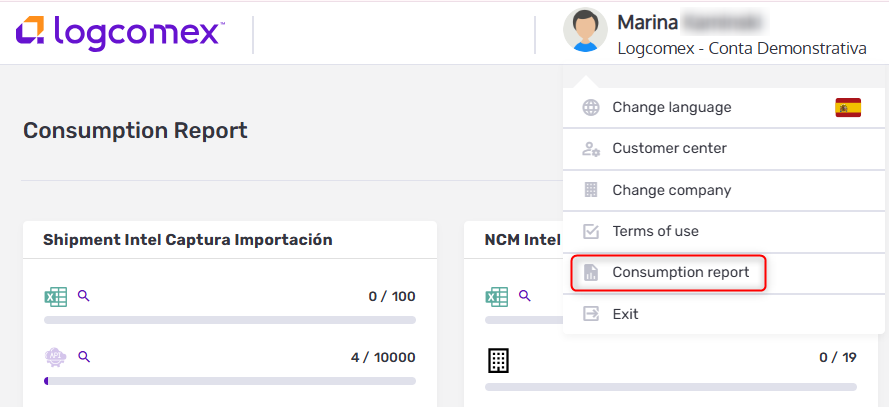The height and width of the screenshot is (407, 889).
Task: Click the Consumption Report page heading
Action: (x=135, y=131)
